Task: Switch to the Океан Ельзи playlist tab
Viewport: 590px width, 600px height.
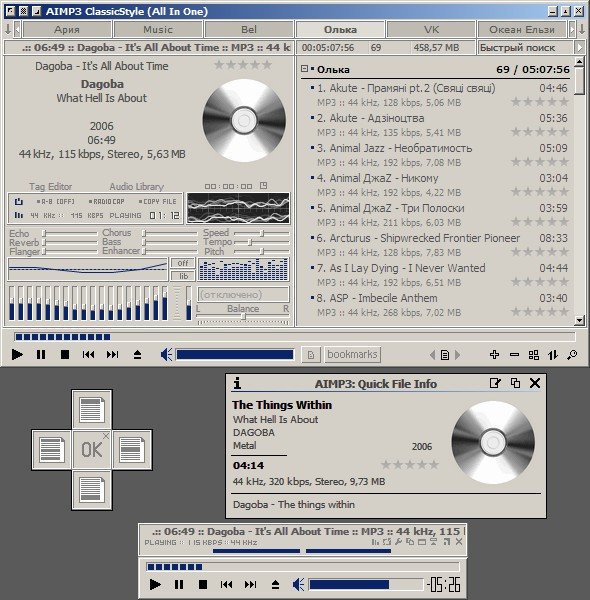Action: (522, 29)
